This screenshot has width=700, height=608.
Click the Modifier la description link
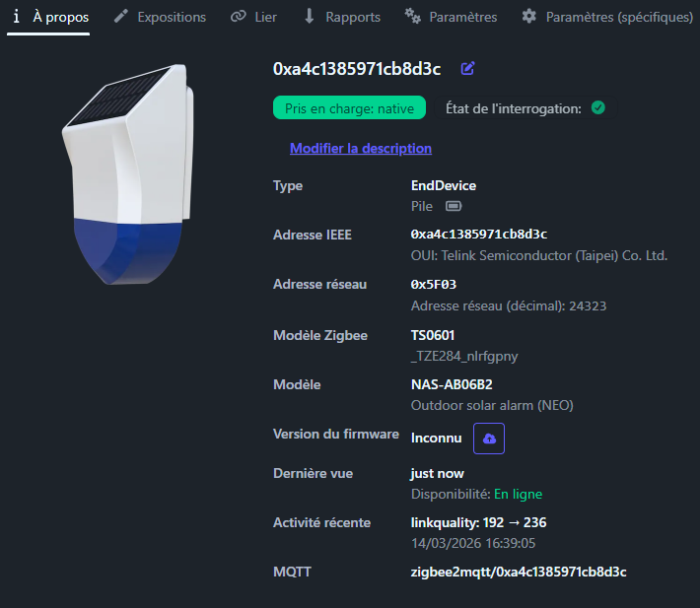(x=361, y=149)
